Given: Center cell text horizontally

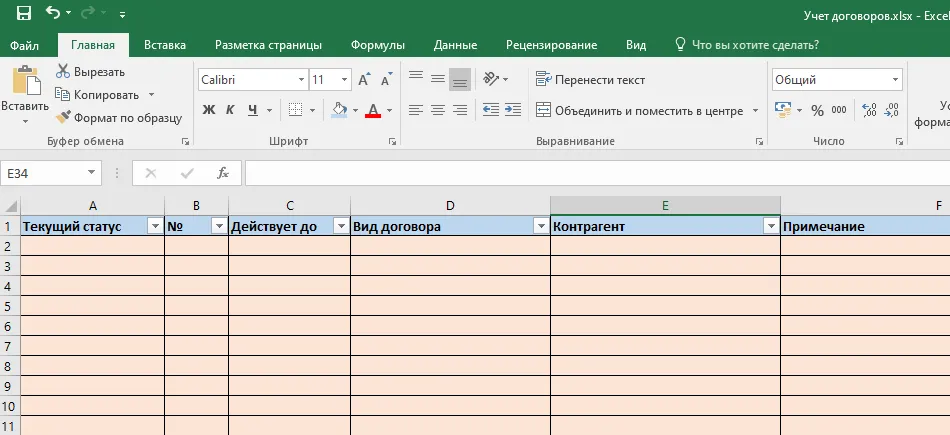Looking at the screenshot, I should 437,110.
